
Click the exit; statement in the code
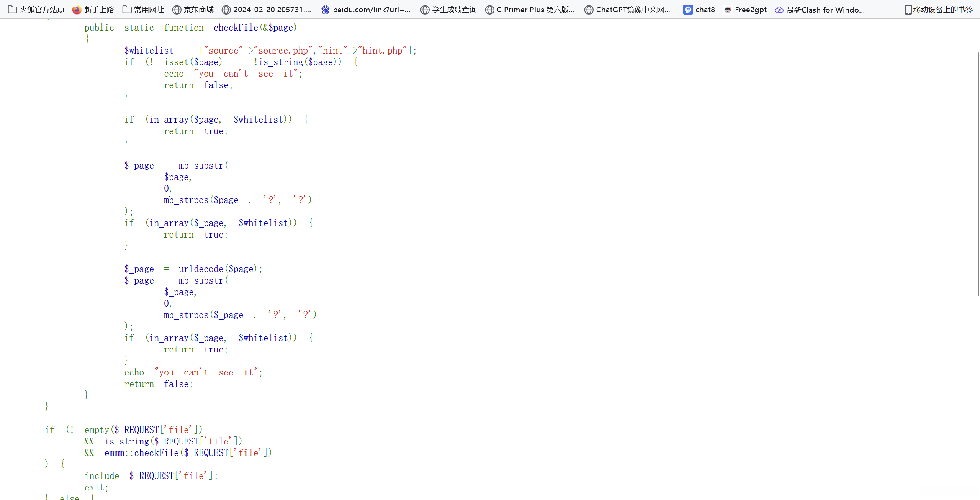coord(97,487)
